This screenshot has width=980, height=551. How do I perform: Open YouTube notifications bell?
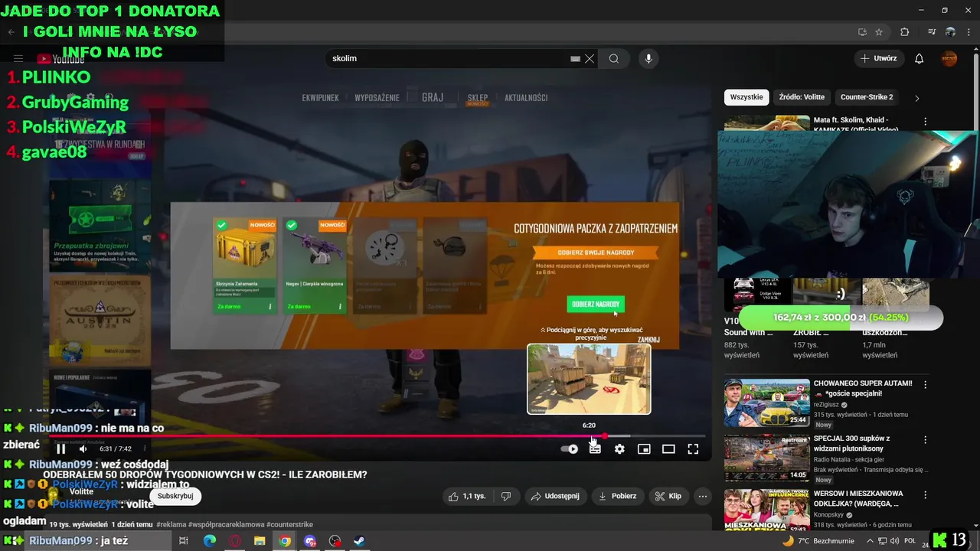tap(920, 58)
